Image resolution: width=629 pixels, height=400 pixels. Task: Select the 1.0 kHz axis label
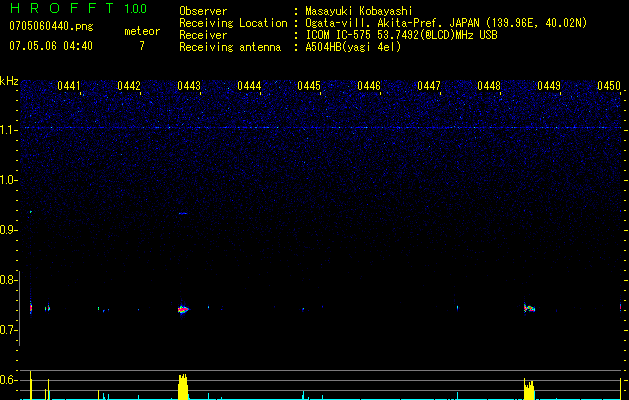click(9, 180)
